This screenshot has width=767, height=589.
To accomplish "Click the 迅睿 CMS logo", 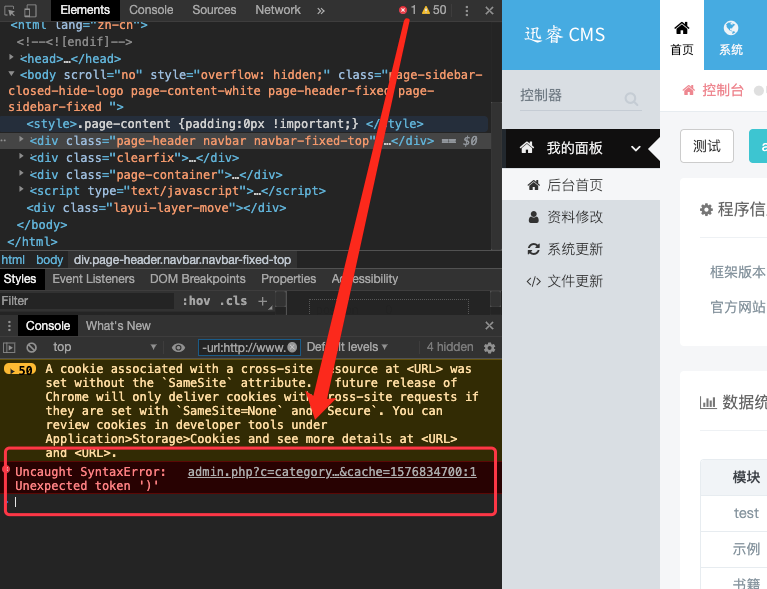I will click(564, 35).
